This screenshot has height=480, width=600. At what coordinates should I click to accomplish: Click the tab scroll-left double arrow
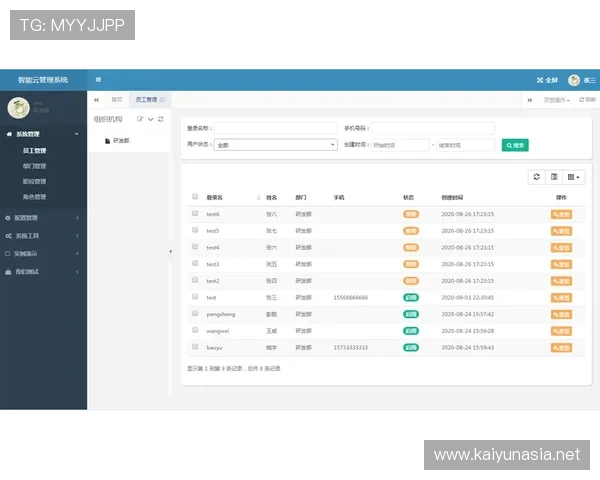97,100
